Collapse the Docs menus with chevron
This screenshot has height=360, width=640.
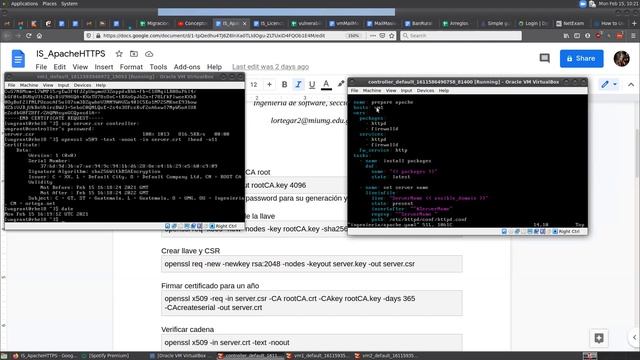(631, 84)
